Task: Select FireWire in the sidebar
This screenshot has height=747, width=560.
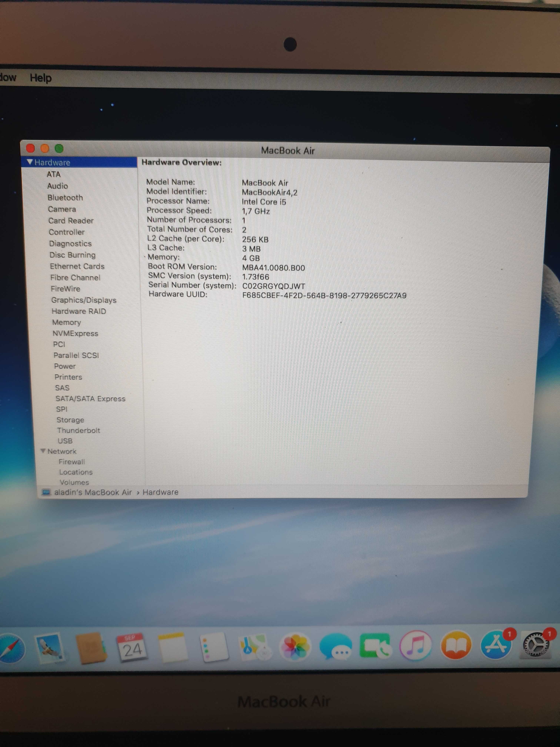Action: (66, 289)
